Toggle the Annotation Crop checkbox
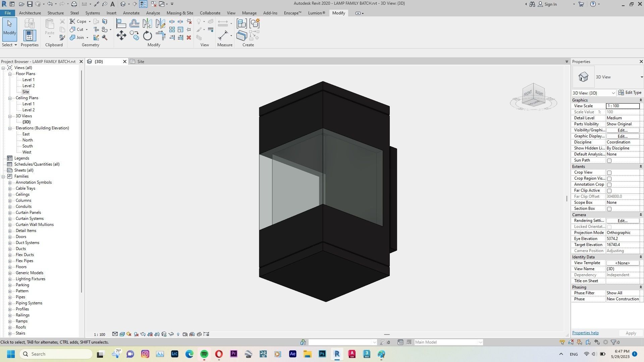Image resolution: width=644 pixels, height=362 pixels. point(609,185)
